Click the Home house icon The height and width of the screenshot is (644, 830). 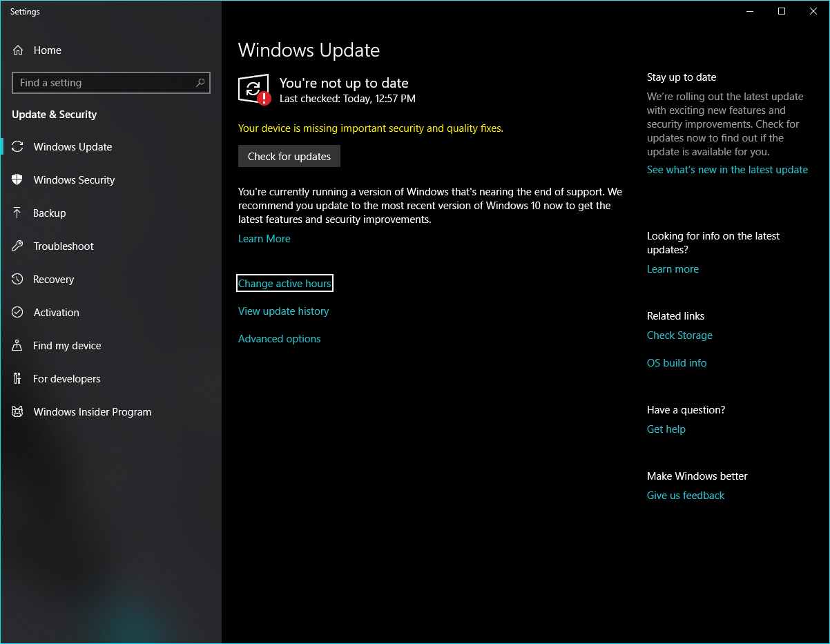tap(18, 50)
